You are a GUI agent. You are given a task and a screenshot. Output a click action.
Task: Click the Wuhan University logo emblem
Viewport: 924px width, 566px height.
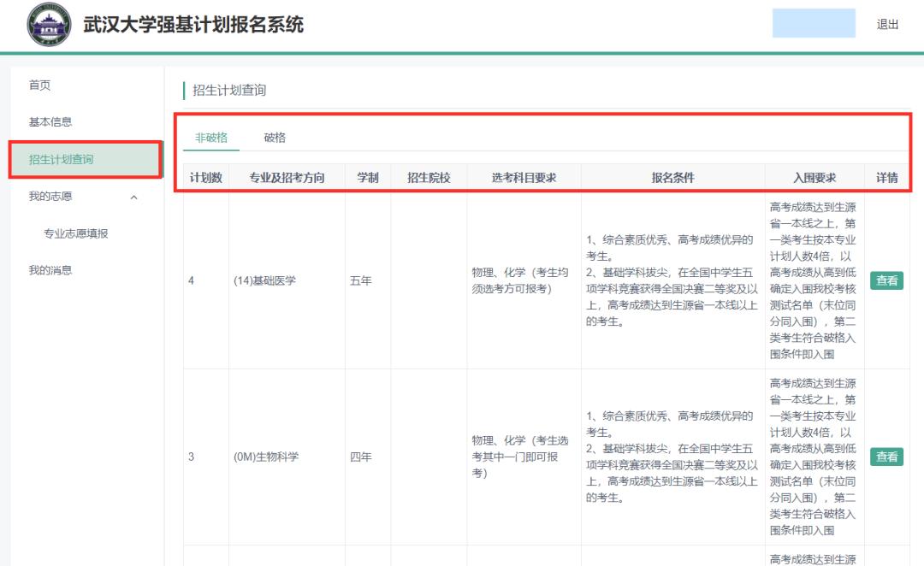coord(49,24)
